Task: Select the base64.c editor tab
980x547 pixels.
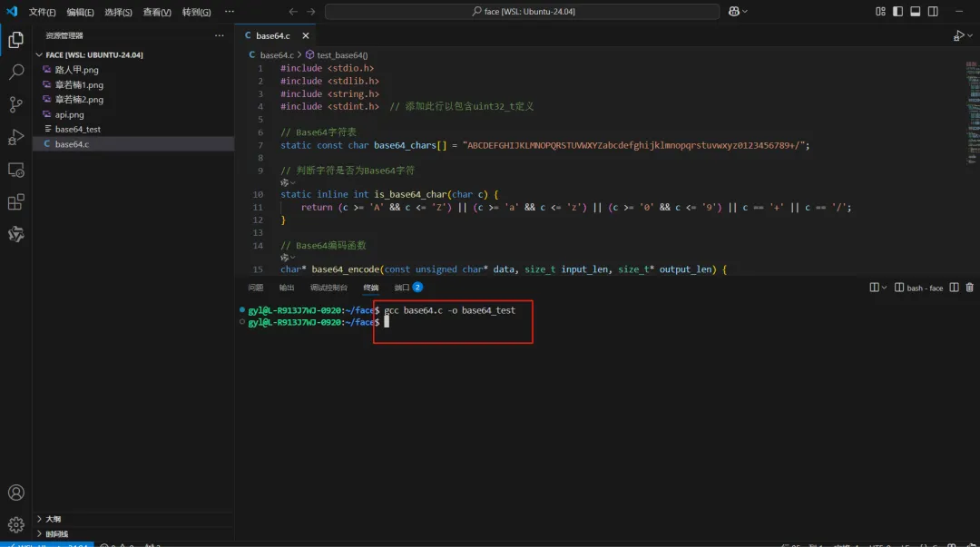Action: pos(272,35)
